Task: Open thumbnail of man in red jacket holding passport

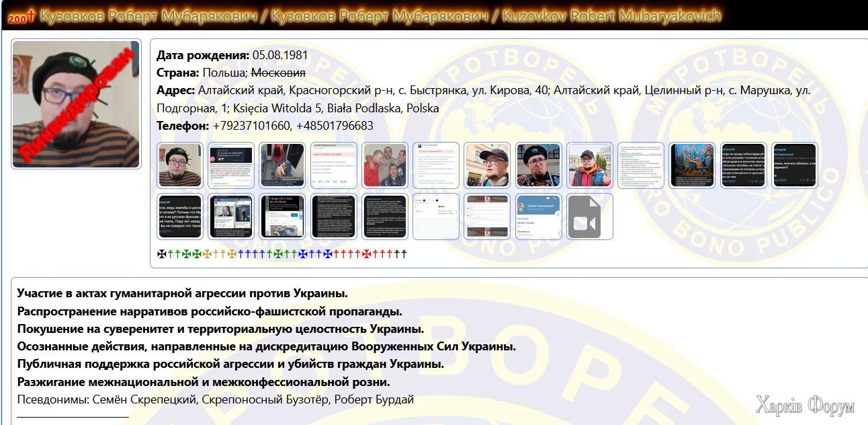Action: coord(590,165)
